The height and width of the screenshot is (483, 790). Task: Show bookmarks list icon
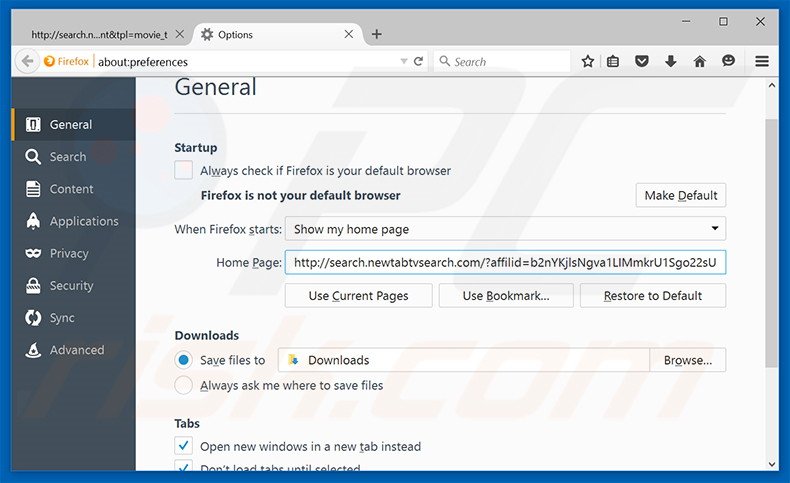(613, 61)
